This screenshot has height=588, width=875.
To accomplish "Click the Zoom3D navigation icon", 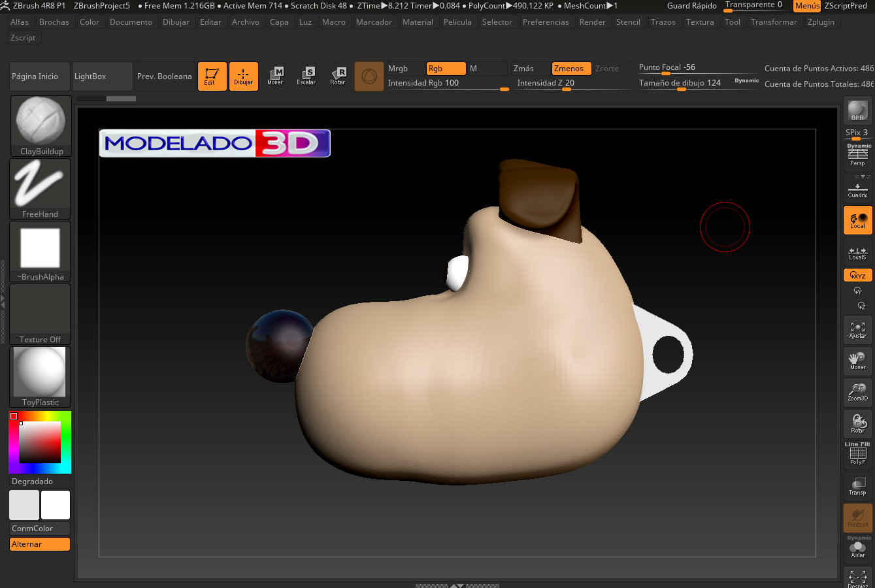I will [857, 392].
